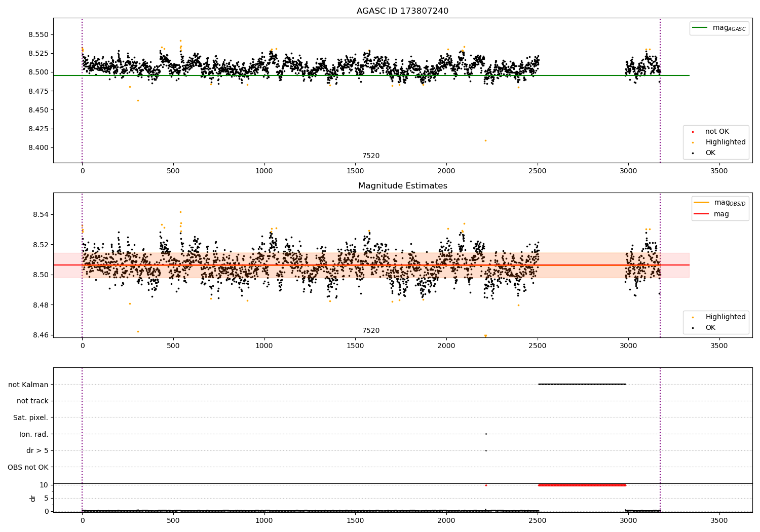Click "OK" in the Magnitude Estimates legend
The height and width of the screenshot is (532, 760).
[x=710, y=328]
